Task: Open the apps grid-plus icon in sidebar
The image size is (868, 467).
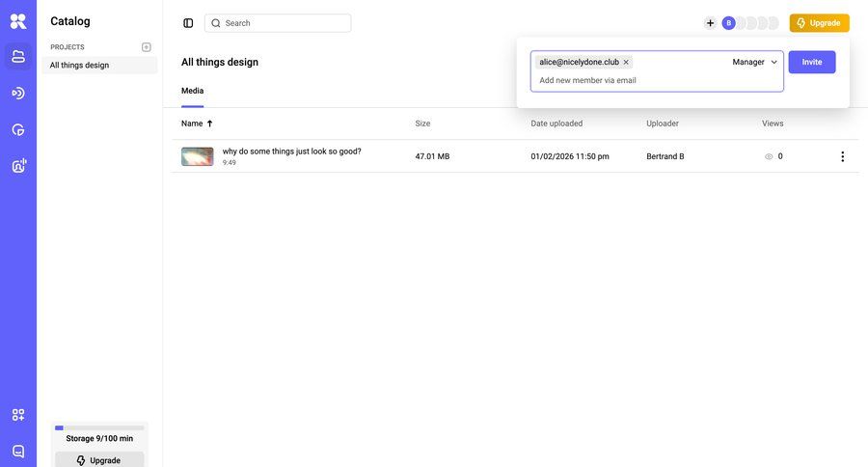Action: pyautogui.click(x=18, y=415)
